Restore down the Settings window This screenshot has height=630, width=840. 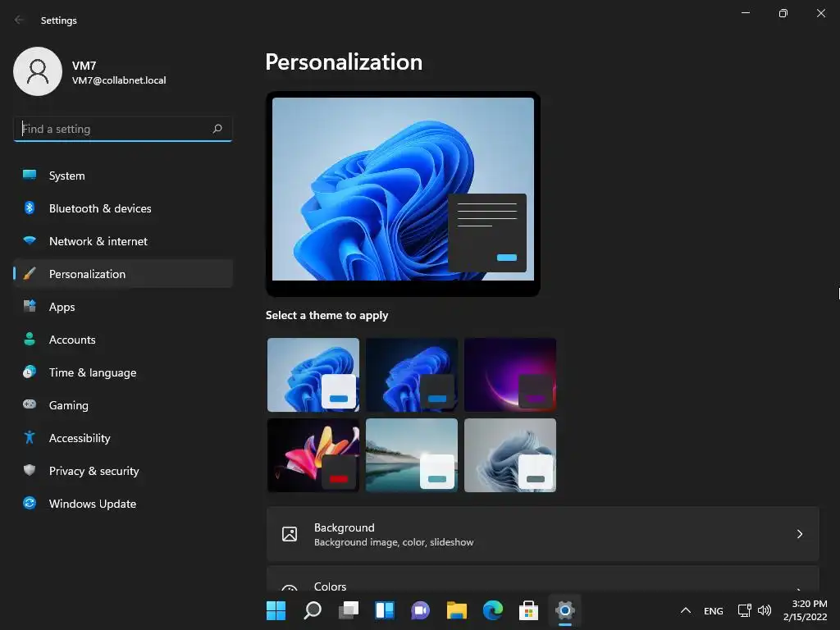783,13
